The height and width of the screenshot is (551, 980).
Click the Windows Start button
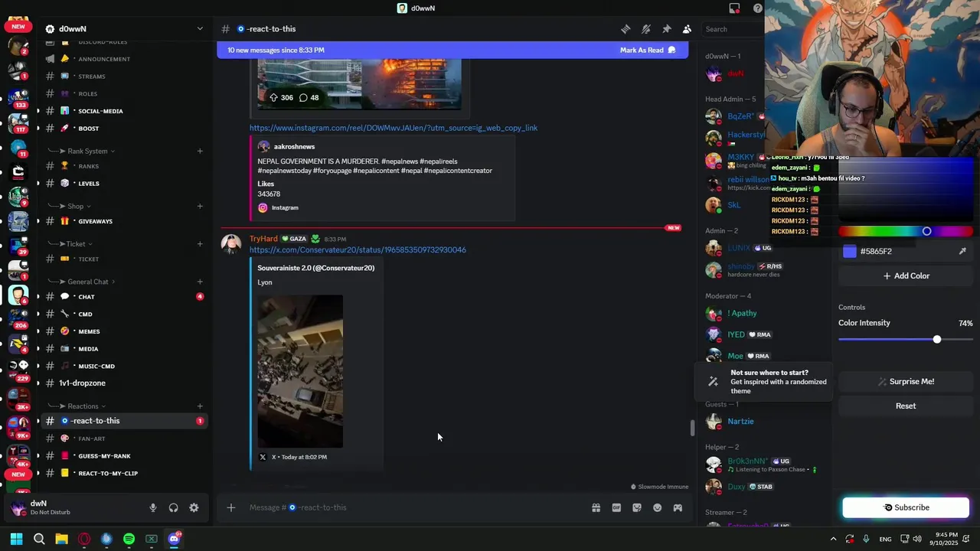coord(16,539)
